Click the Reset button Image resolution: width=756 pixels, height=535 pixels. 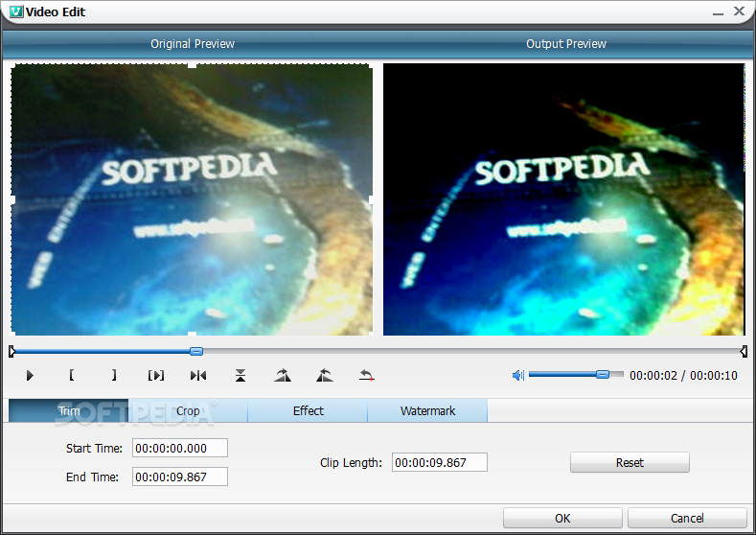[x=630, y=462]
